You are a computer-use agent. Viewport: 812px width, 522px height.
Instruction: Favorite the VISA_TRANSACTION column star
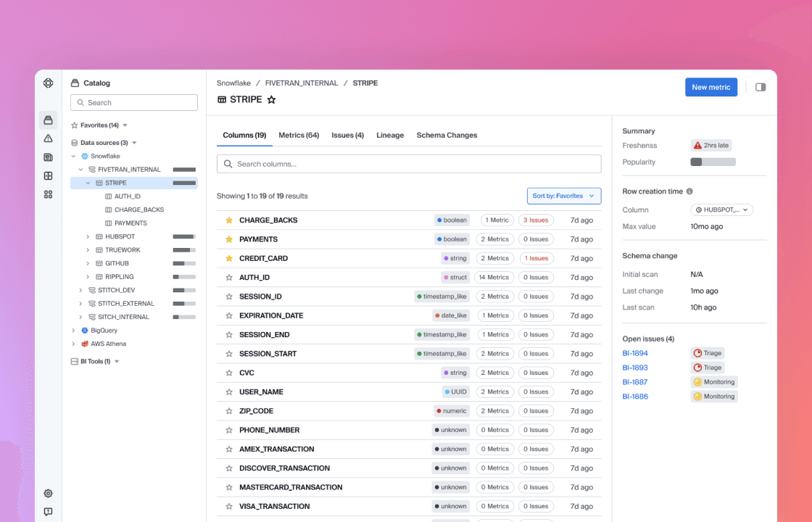229,507
